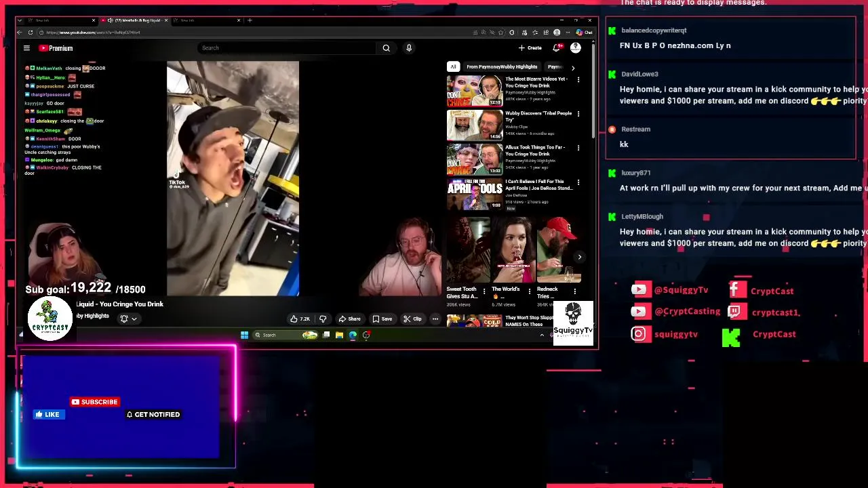Open a new browser tab with plus
This screenshot has width=868, height=488.
point(250,20)
